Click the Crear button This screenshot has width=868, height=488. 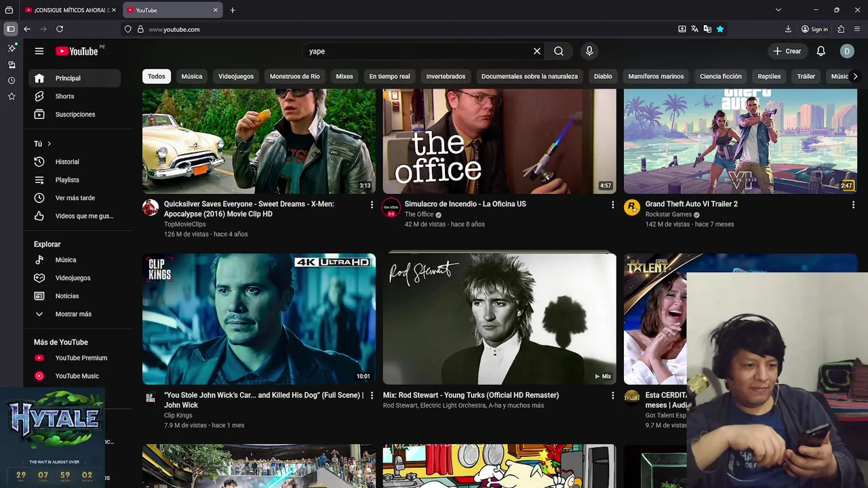pos(787,51)
